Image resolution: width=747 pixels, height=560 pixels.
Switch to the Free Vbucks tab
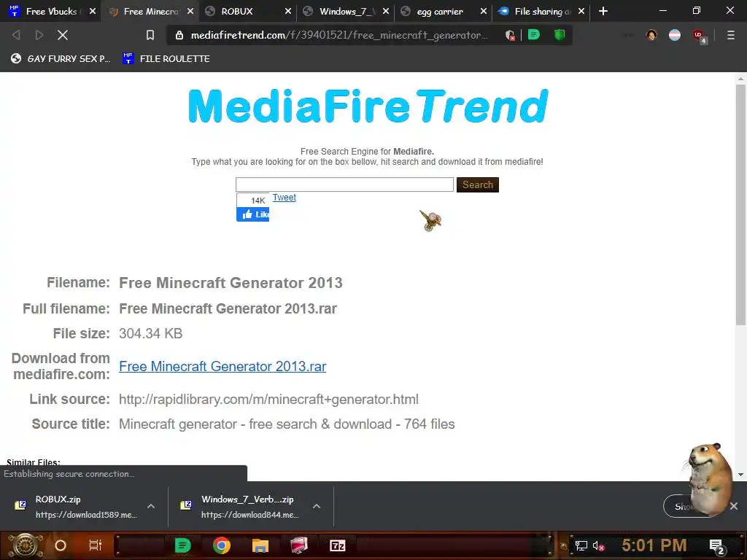point(52,11)
